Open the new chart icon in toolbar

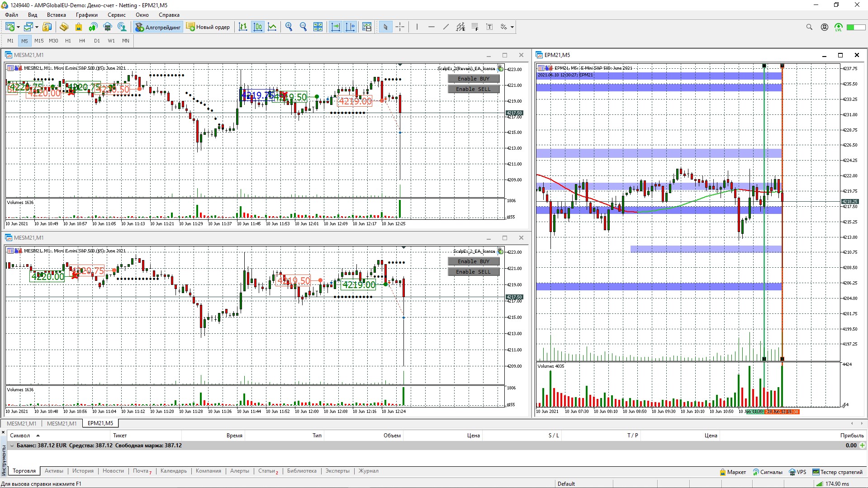point(9,27)
